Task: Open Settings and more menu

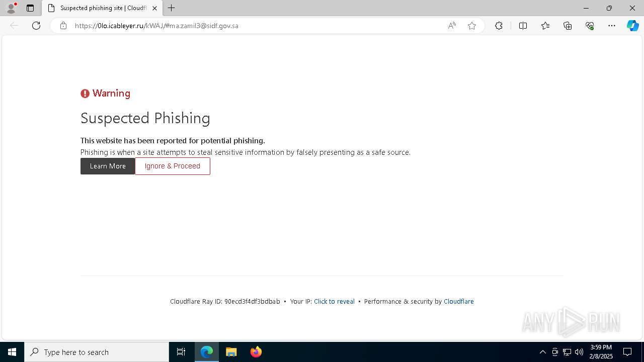Action: tap(612, 26)
